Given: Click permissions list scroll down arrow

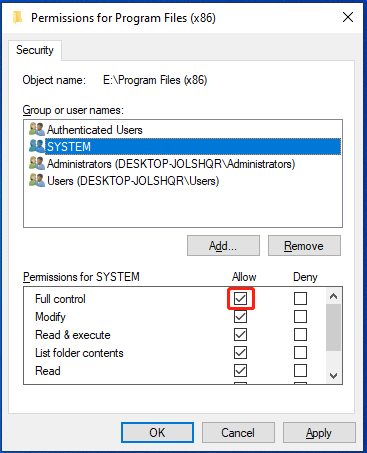Looking at the screenshot, I should [333, 376].
